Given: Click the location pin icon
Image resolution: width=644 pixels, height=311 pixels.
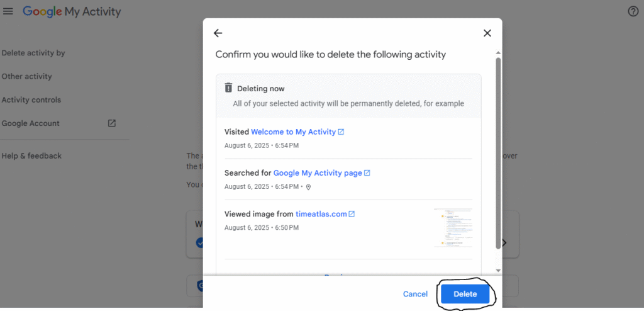Looking at the screenshot, I should point(308,187).
